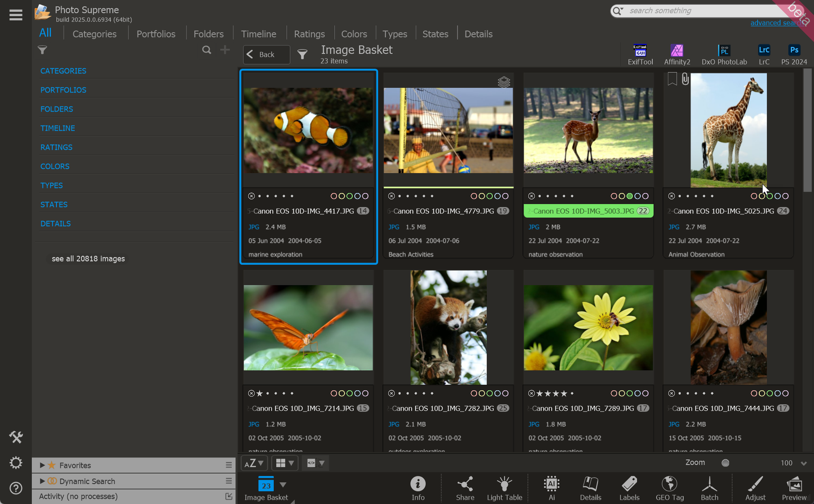This screenshot has width=814, height=504.
Task: Click see all 20818 images
Action: (x=88, y=259)
